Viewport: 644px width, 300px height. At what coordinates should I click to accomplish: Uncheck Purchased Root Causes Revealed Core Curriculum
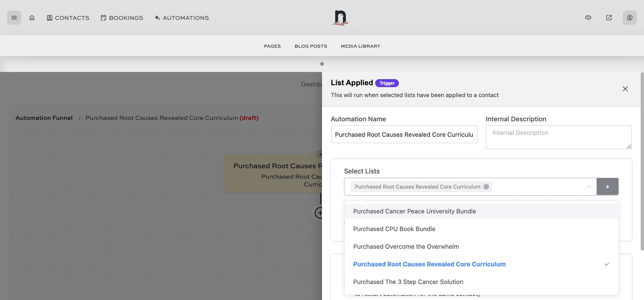pyautogui.click(x=429, y=264)
